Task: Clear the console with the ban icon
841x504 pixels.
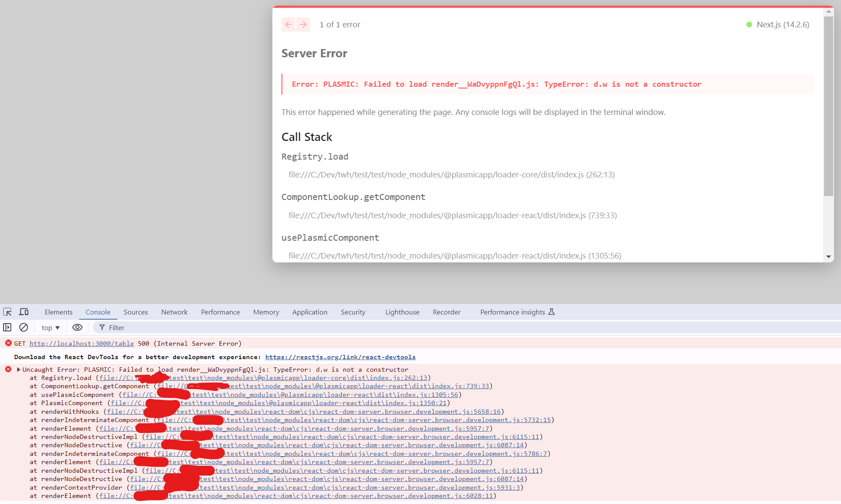Action: coord(24,327)
